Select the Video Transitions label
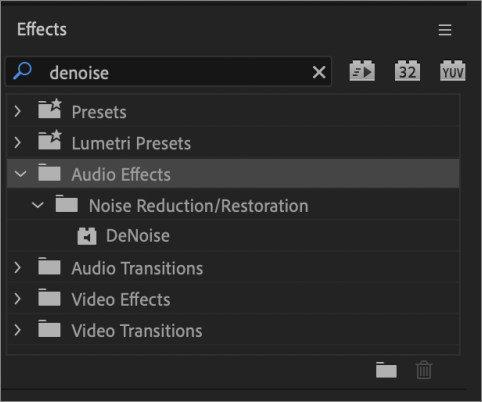482x402 pixels. point(137,331)
